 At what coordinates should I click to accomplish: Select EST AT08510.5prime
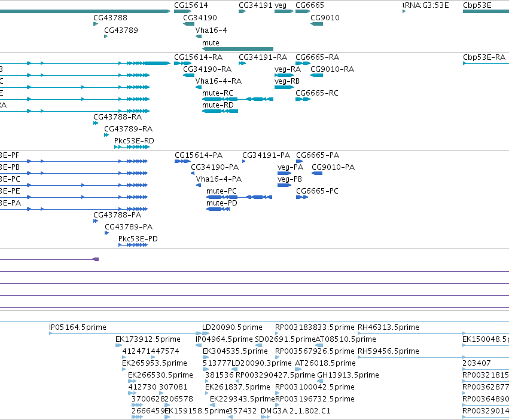pos(346,339)
